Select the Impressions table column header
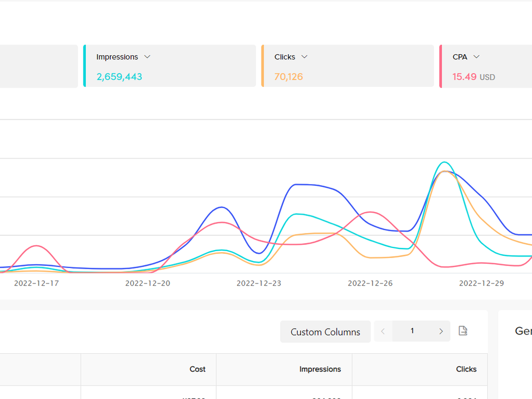Screen dimensions: 532x399 coord(320,369)
